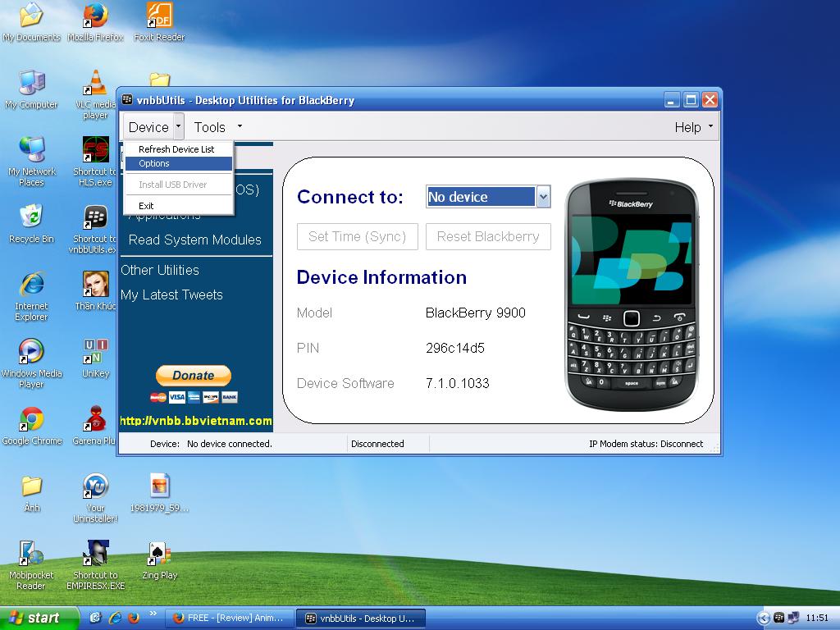Viewport: 840px width, 630px height.
Task: Select Your Uninstaller! desktop icon
Action: (x=95, y=498)
